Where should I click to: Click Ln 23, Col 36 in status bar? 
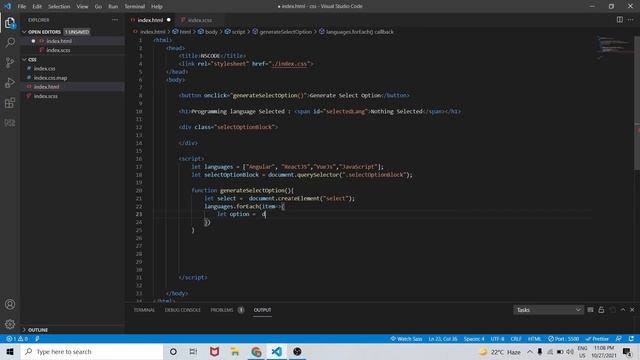[443, 339]
